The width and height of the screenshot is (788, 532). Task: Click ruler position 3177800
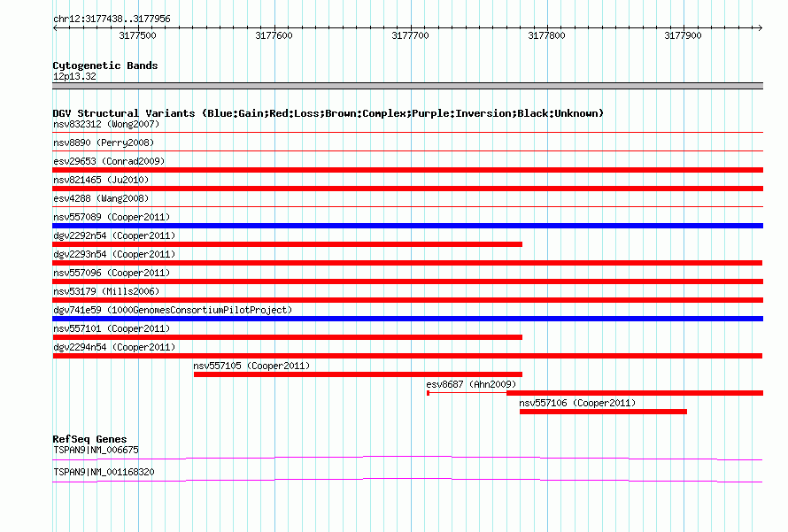click(546, 35)
